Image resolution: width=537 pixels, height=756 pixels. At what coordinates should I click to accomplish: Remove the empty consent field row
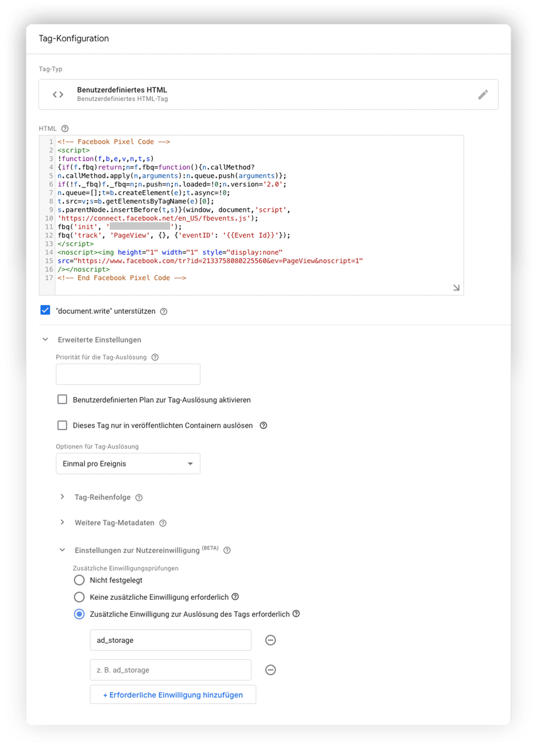270,670
